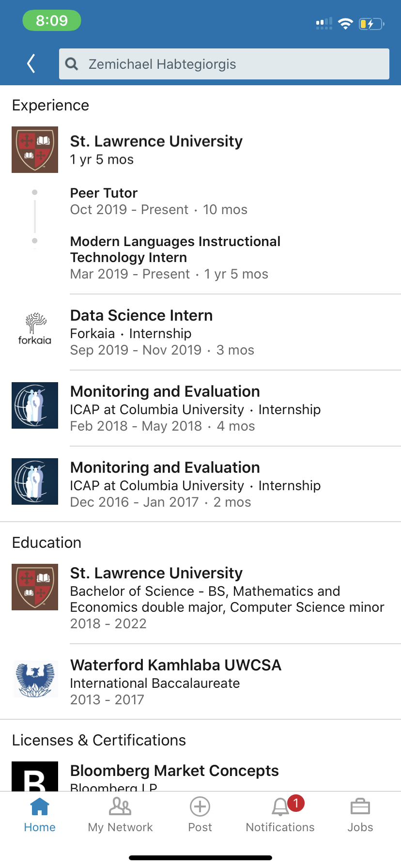Tap the Bloomberg logo under Licenses
Viewport: 401px width, 868px height.
35,776
